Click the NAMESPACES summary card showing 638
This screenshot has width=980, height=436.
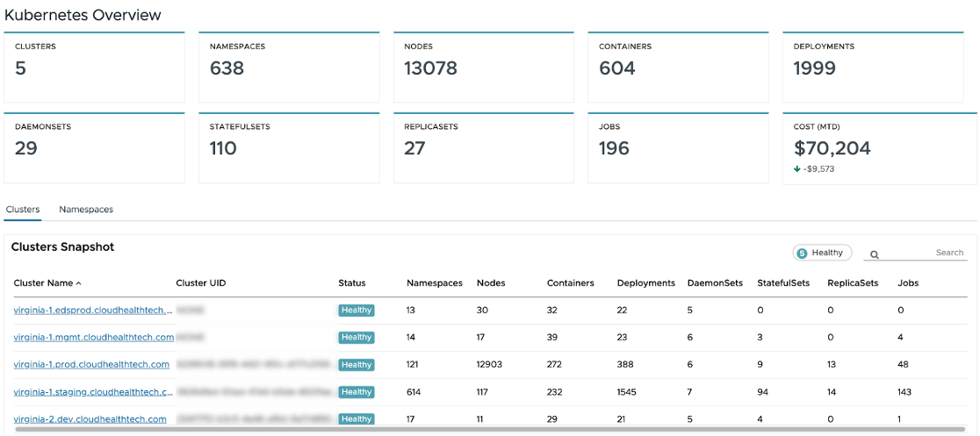pos(290,67)
